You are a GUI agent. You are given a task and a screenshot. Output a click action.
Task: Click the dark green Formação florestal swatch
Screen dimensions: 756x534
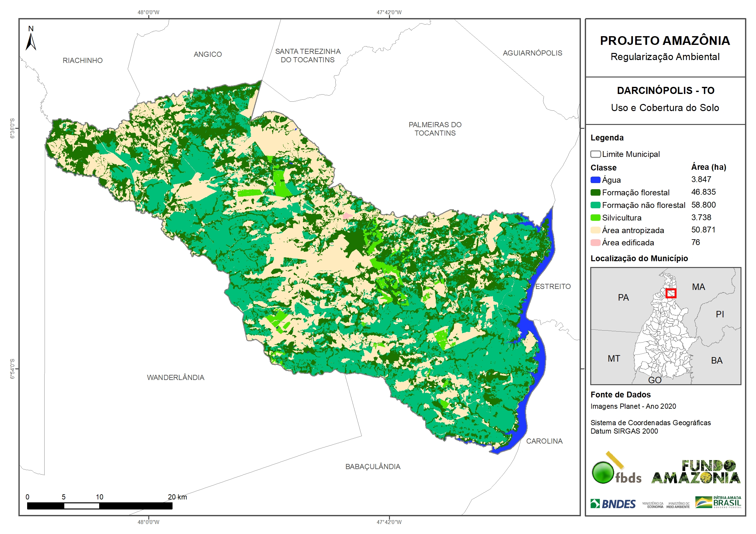(595, 192)
